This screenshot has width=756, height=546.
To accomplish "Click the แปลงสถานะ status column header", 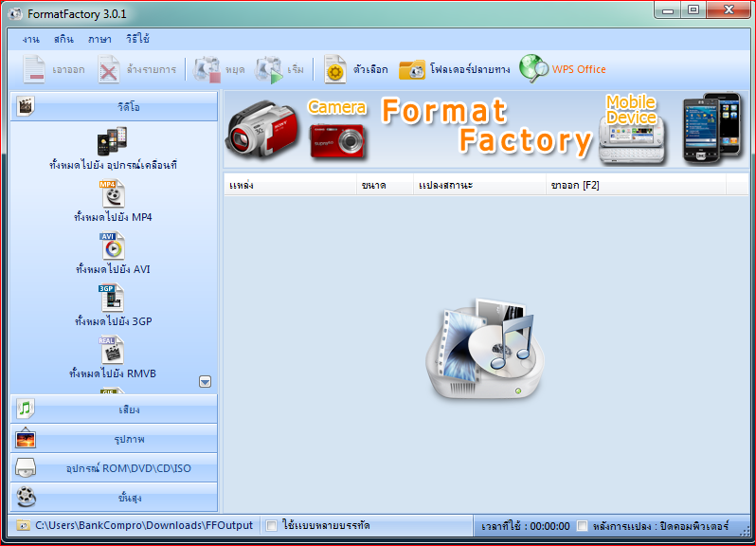I will tap(479, 185).
